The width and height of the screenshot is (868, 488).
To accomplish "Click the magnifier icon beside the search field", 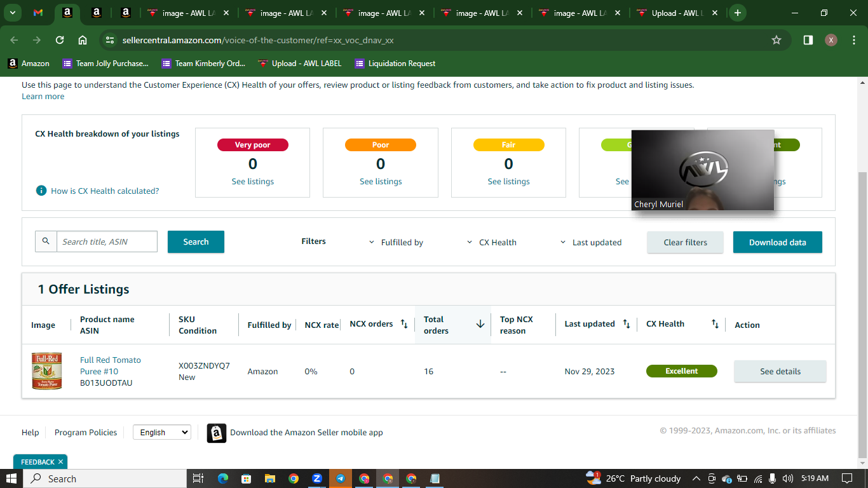I will click(x=46, y=241).
